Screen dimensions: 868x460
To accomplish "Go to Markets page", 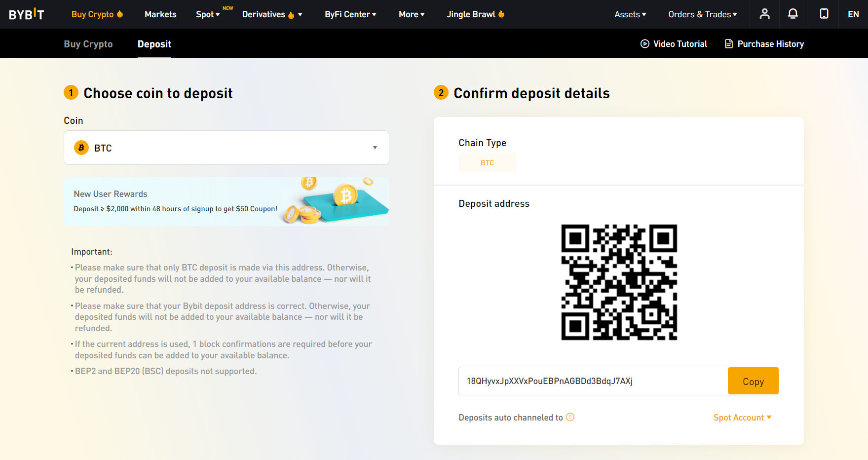I will click(160, 14).
